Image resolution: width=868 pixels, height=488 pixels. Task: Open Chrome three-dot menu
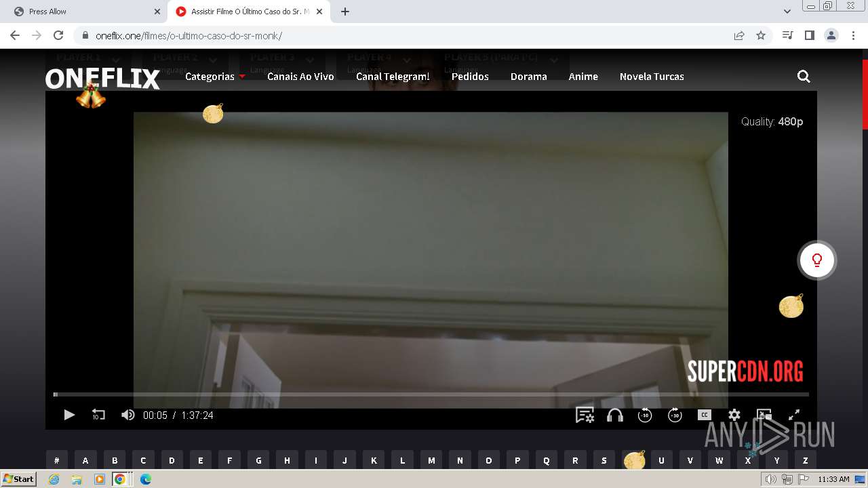(852, 35)
